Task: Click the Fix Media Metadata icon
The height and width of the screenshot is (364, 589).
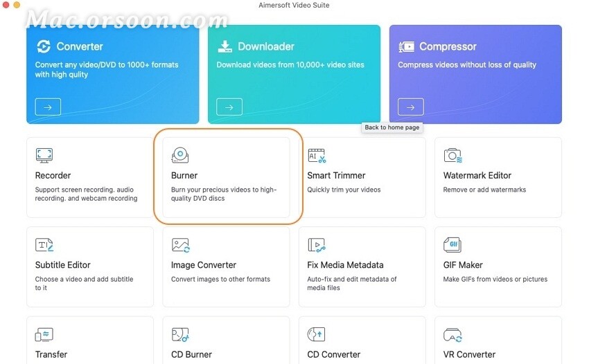Action: pyautogui.click(x=316, y=245)
